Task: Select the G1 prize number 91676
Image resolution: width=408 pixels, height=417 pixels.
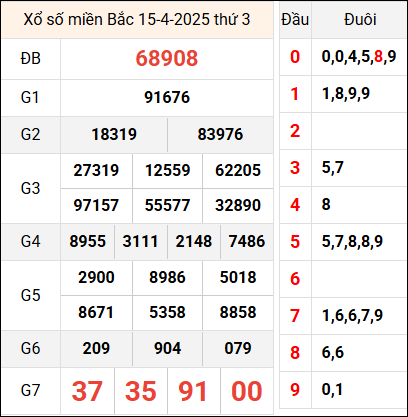Action: pyautogui.click(x=167, y=97)
